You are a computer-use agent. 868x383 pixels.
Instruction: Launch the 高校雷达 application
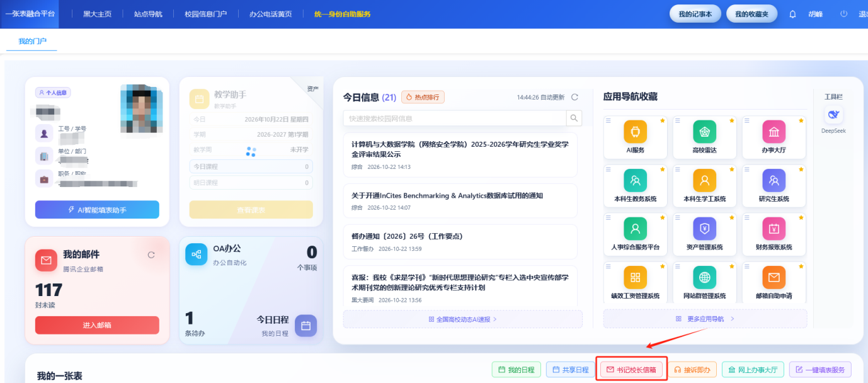point(704,132)
